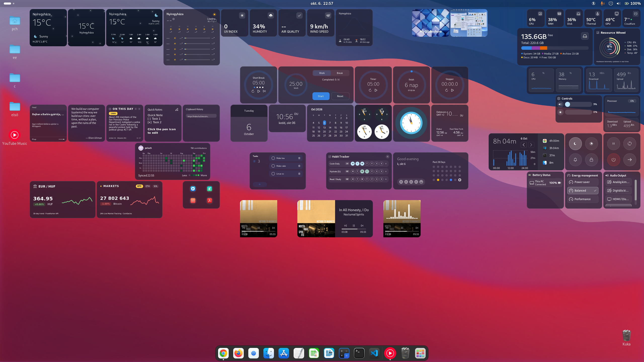Click the power off button

point(613,160)
